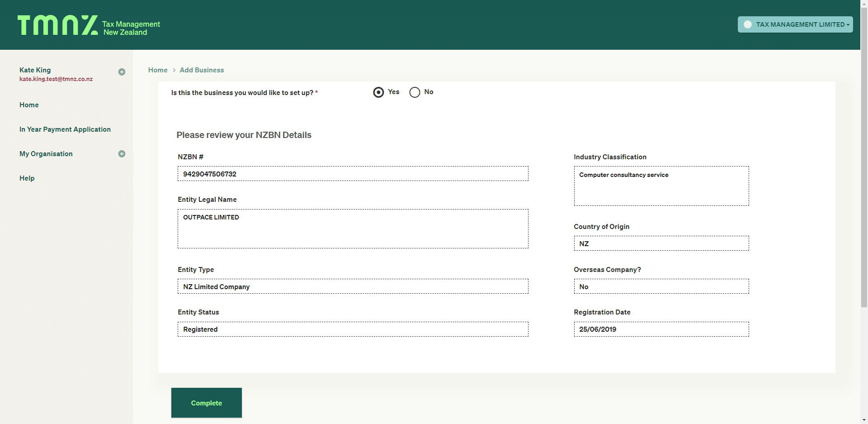Click scrollbar down arrow
Screen dimensions: 868x424
[864, 420]
